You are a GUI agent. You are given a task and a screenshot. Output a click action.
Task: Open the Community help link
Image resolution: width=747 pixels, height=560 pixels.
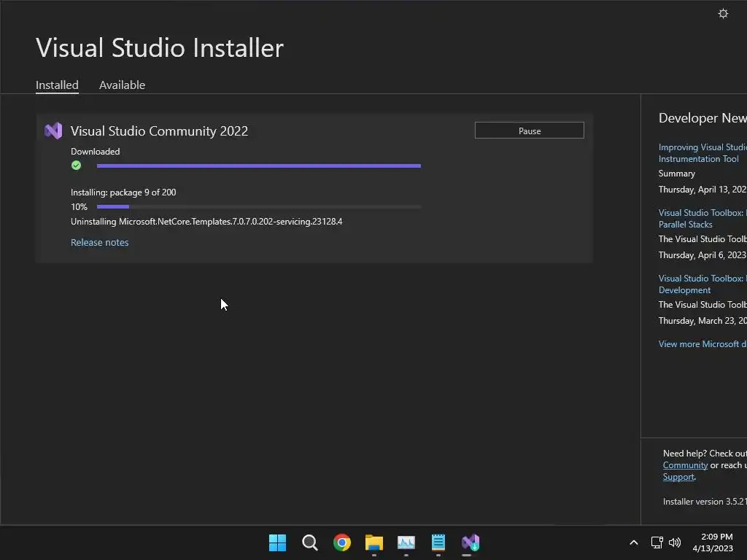[685, 465]
